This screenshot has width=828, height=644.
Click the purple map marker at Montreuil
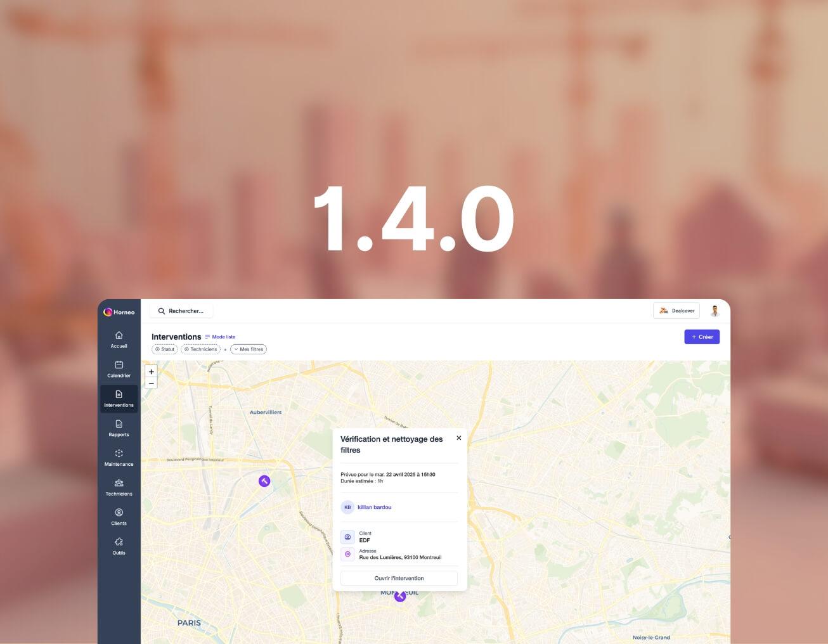point(399,596)
